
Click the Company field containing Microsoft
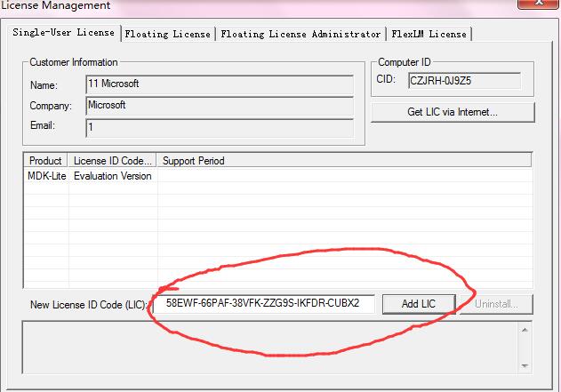point(220,106)
